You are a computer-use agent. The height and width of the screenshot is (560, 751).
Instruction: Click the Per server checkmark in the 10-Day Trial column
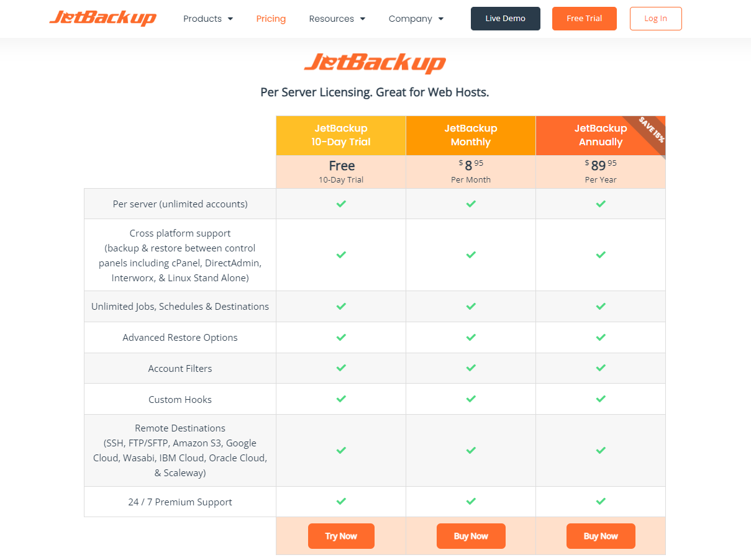click(x=341, y=204)
